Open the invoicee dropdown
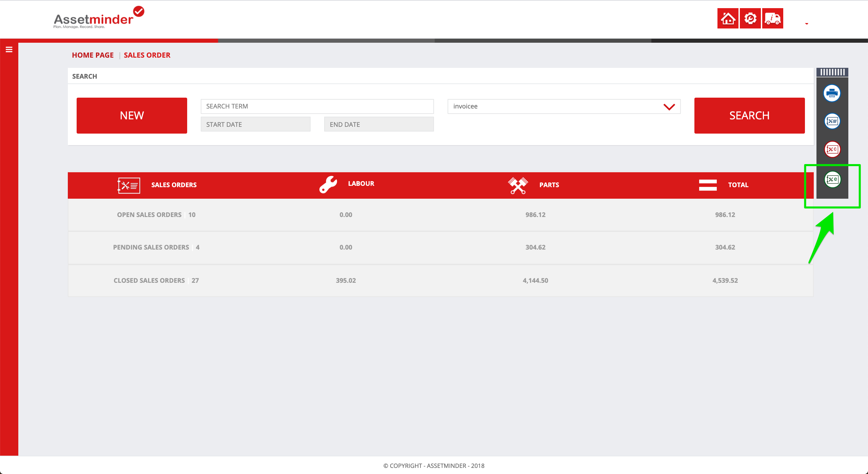The image size is (868, 474). 564,106
